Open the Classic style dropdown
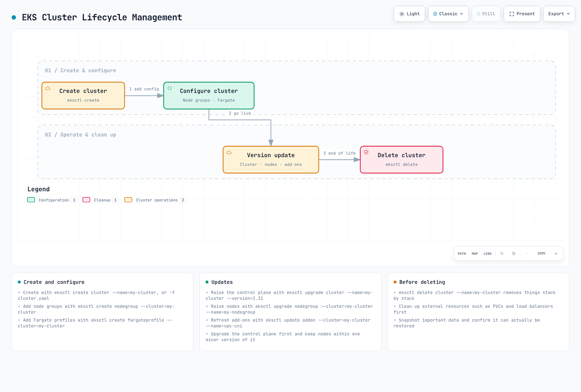 (448, 14)
